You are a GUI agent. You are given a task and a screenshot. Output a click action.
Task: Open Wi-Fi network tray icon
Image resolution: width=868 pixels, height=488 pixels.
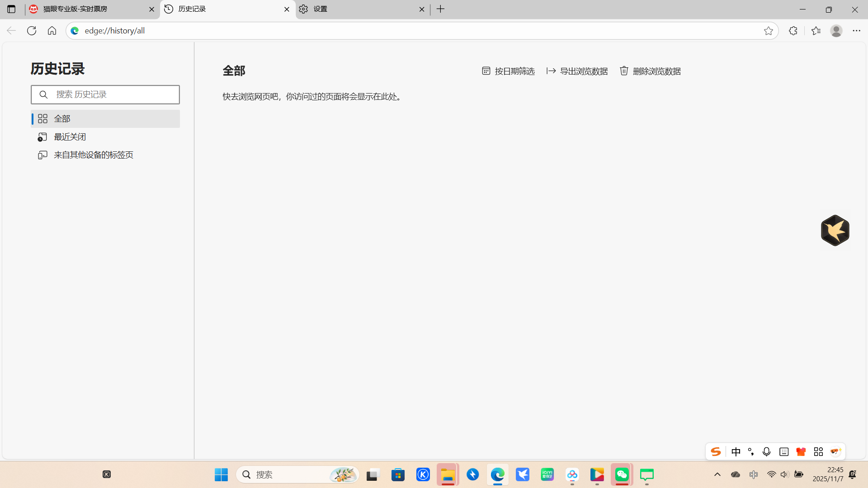772,474
